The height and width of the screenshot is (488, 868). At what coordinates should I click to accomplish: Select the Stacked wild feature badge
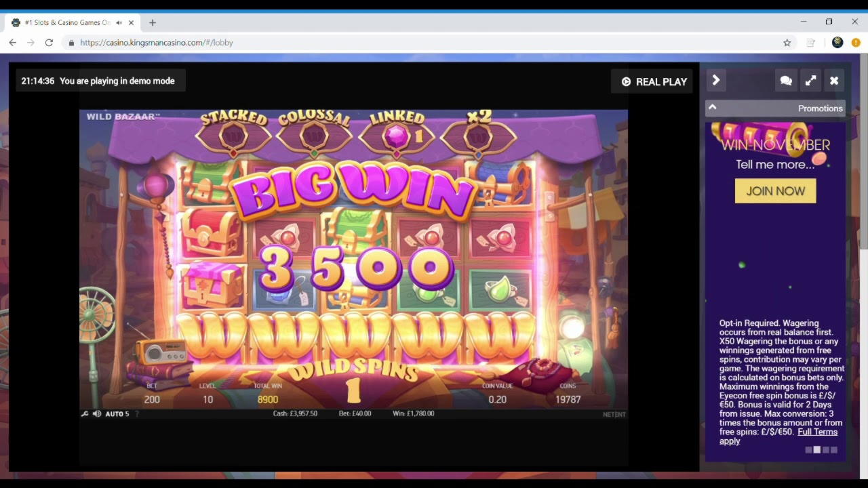click(x=233, y=134)
